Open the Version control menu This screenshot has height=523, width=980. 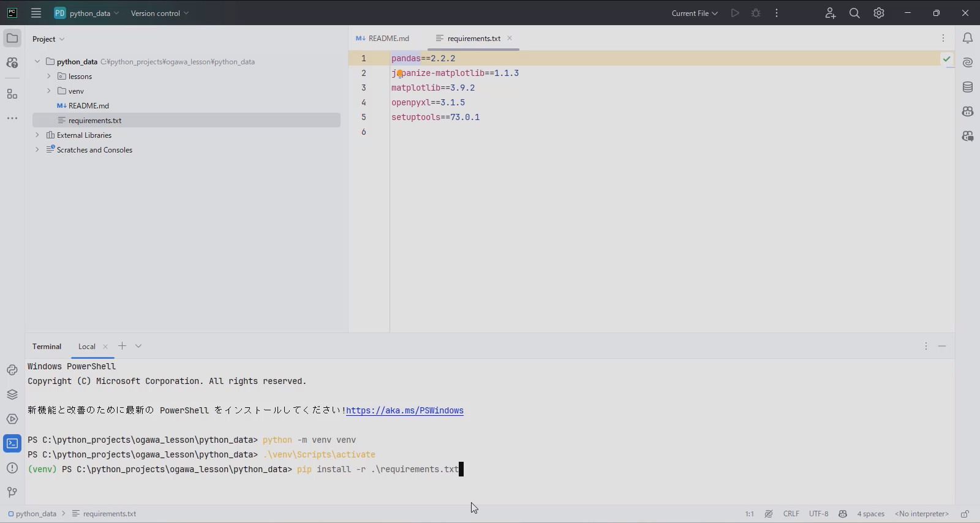point(159,13)
